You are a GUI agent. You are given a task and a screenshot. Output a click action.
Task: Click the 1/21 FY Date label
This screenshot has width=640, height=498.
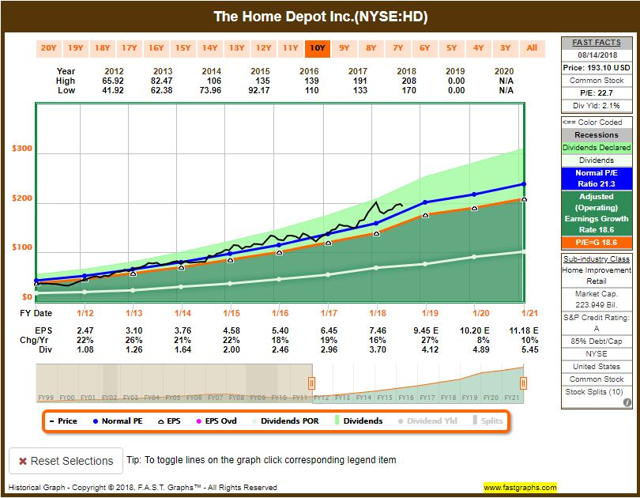click(x=530, y=313)
